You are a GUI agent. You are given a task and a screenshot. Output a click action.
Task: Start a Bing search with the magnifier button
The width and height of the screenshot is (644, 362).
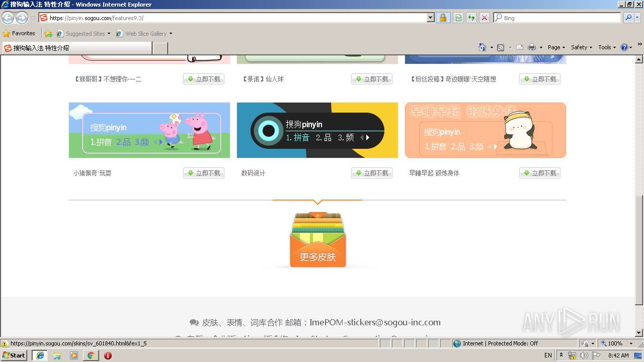[x=628, y=18]
